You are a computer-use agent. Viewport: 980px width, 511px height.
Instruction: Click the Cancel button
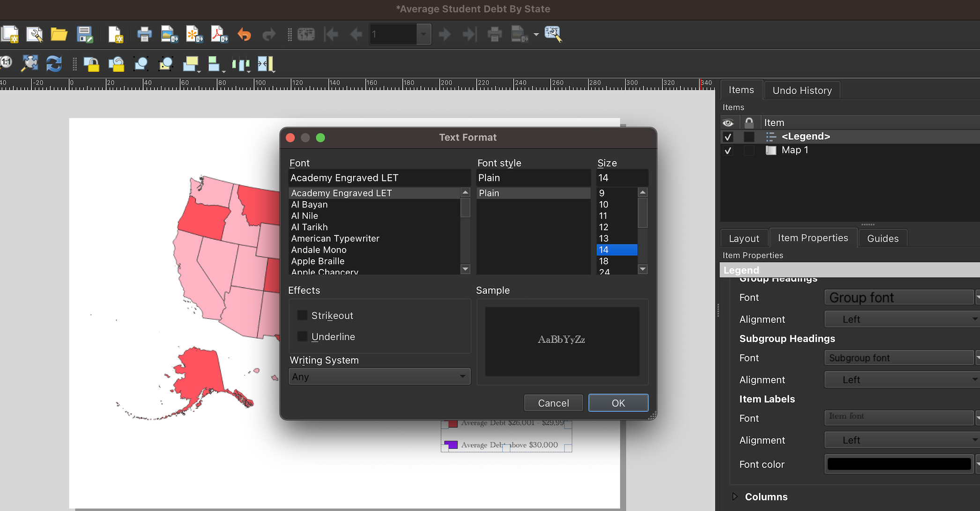click(x=554, y=403)
